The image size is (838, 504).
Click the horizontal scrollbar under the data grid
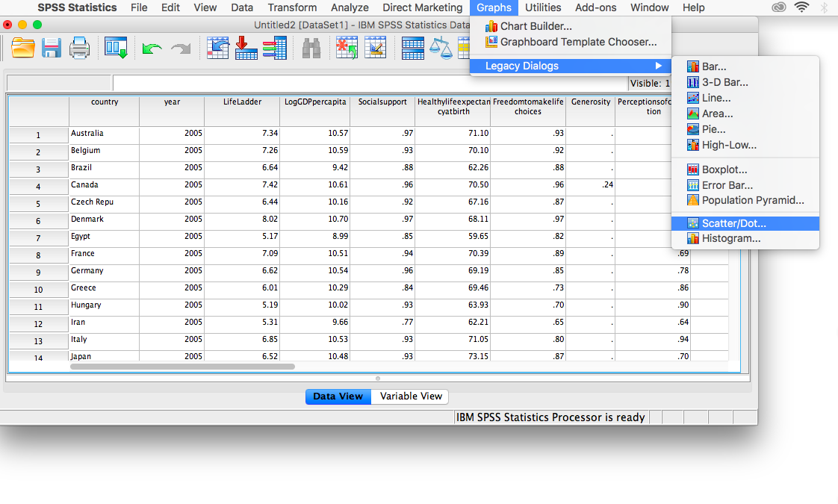coord(182,367)
